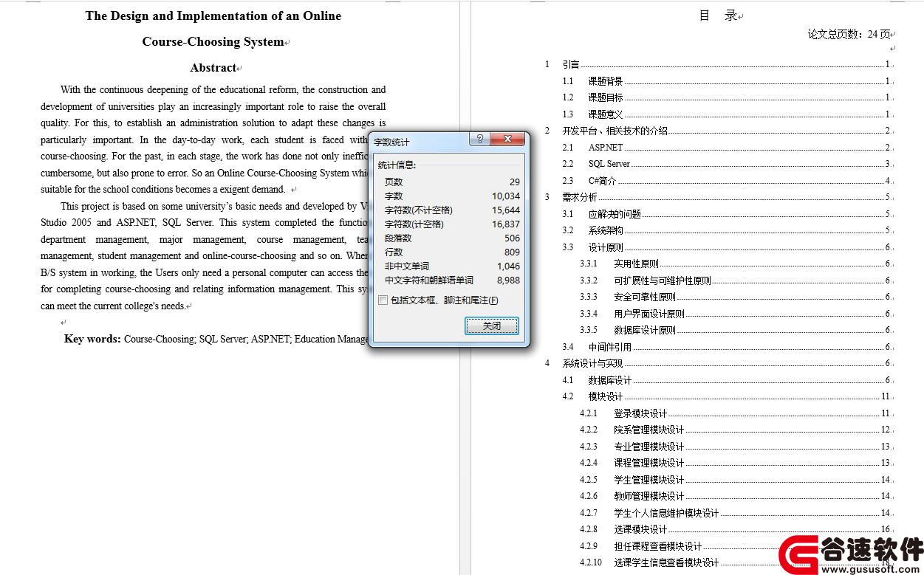Open contents entry 3 需求分析
This screenshot has width=924, height=575.
(x=718, y=197)
